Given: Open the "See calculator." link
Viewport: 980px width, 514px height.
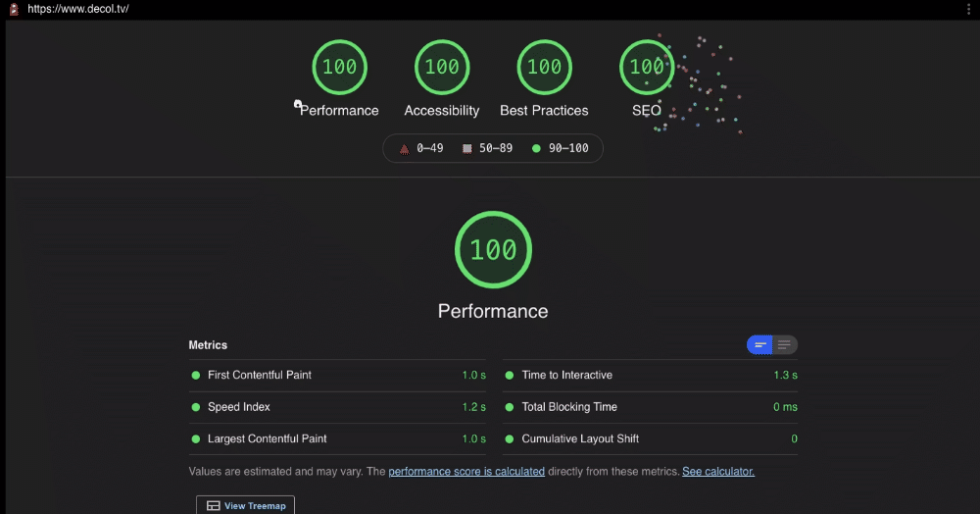Looking at the screenshot, I should tap(718, 472).
